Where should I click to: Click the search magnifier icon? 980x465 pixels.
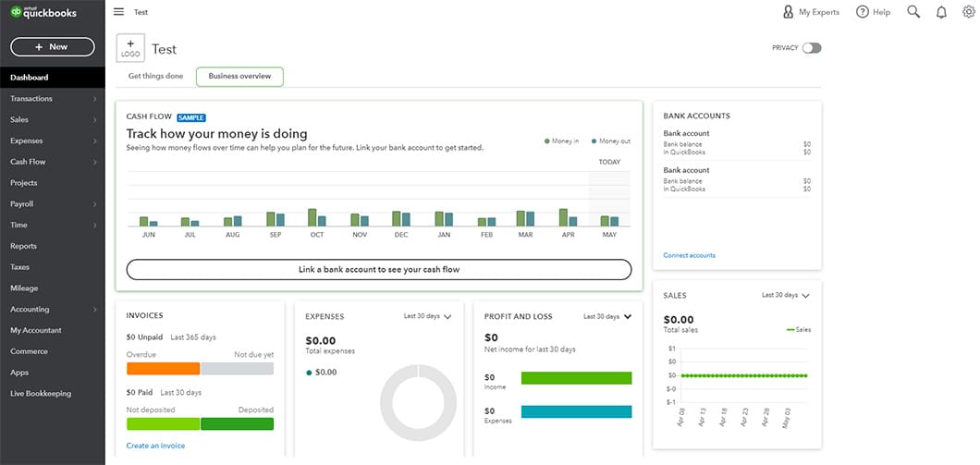pyautogui.click(x=913, y=12)
